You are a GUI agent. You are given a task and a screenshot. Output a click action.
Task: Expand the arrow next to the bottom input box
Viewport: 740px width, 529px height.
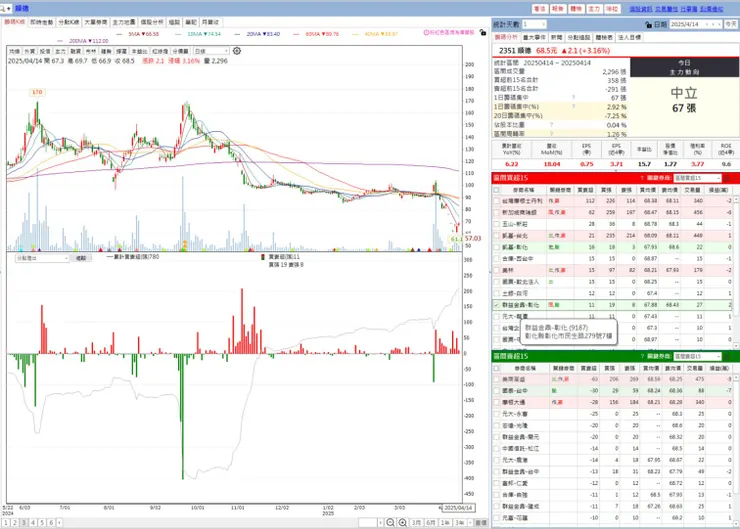(381, 522)
